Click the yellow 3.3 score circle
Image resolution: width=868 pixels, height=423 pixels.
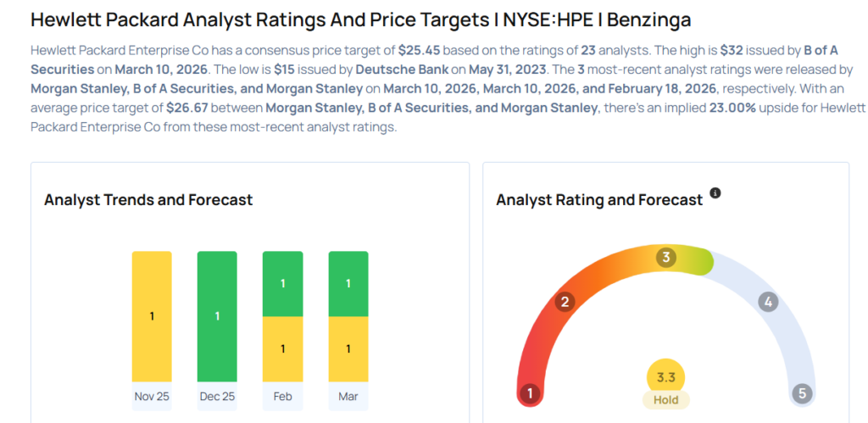click(665, 377)
